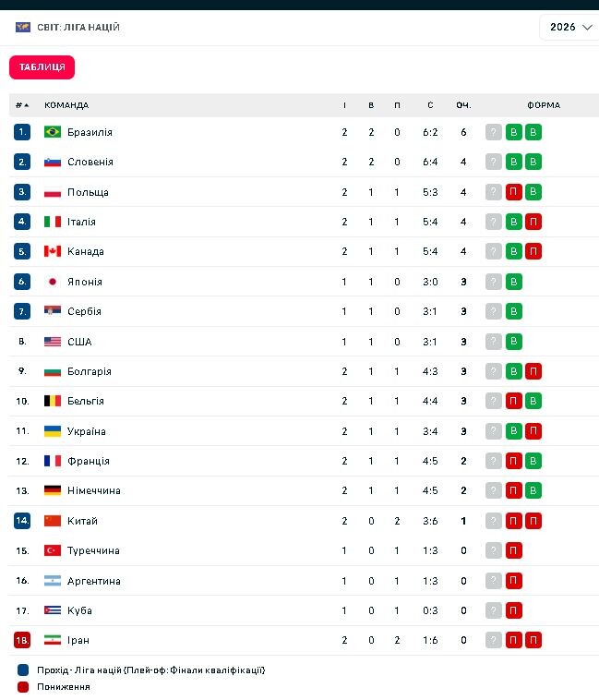Click the Iran flag icon

point(53,640)
